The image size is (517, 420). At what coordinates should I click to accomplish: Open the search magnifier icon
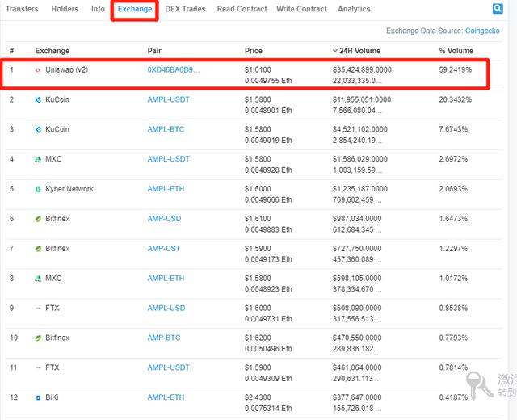coord(498,9)
